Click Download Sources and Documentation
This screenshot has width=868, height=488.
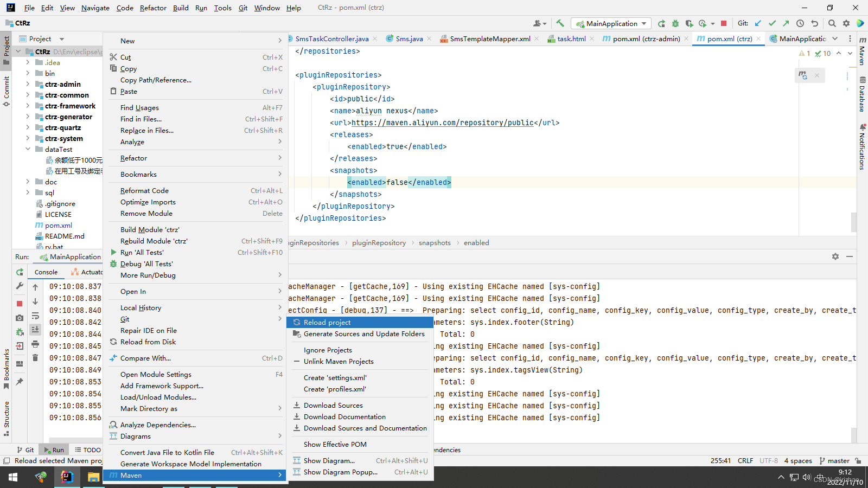click(x=365, y=428)
